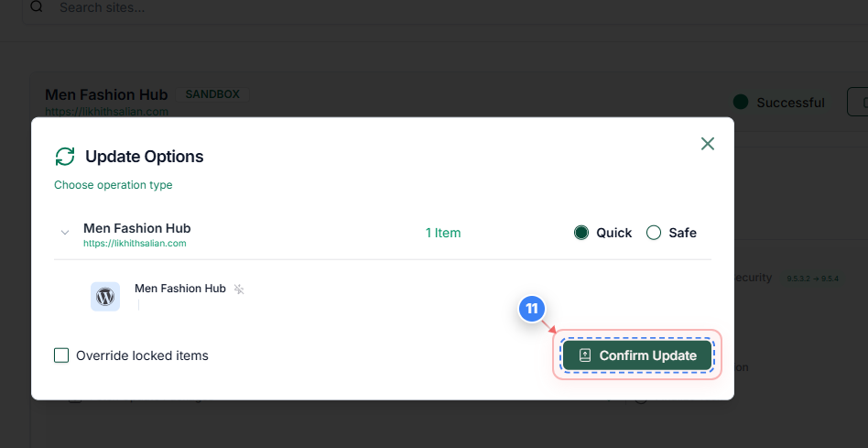This screenshot has width=868, height=448.
Task: Click the Men Fashion Hub heading in background page
Action: [x=106, y=94]
